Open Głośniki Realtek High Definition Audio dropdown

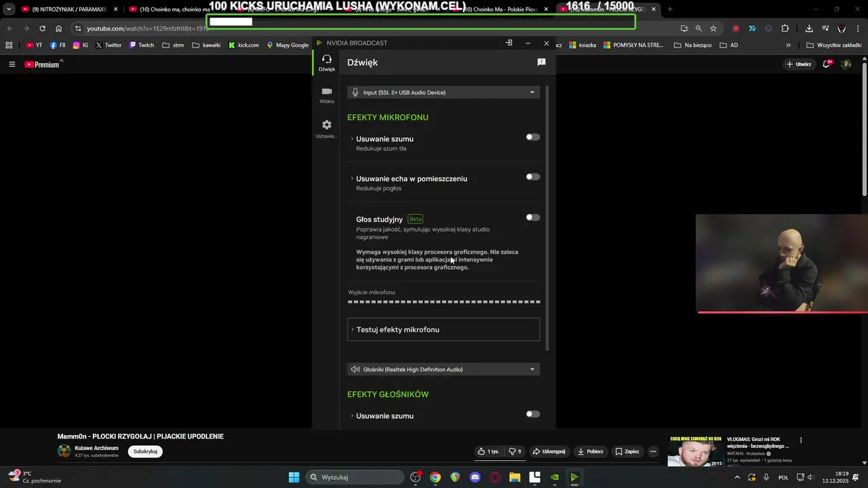[443, 369]
